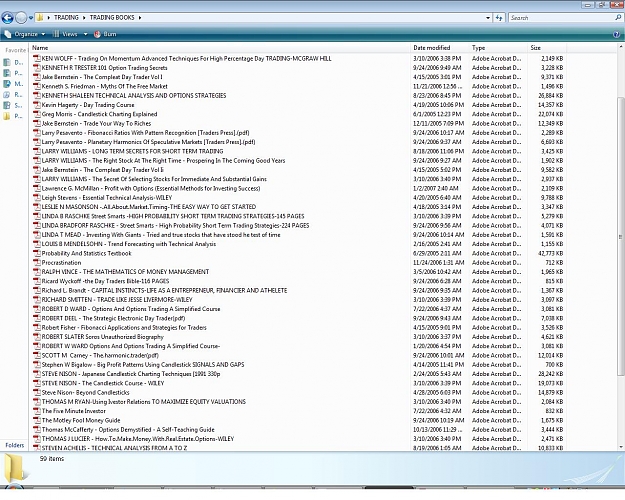The width and height of the screenshot is (625, 500).
Task: Select file Thomas McCafferty Options Demystified
Action: coord(128,430)
